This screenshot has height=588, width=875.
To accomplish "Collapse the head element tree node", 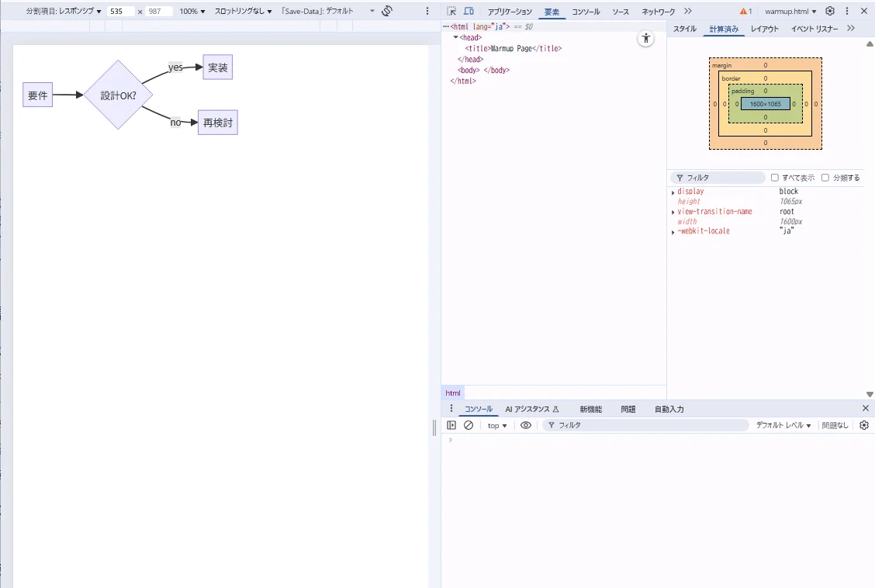I will pyautogui.click(x=456, y=37).
